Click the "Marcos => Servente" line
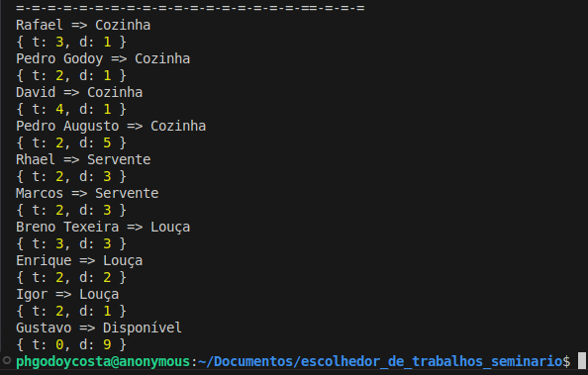The image size is (588, 375). click(x=87, y=194)
